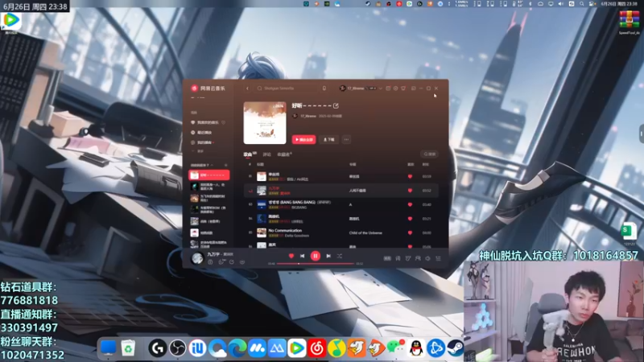Open the Logitech G HUB icon in the dock

(x=157, y=348)
